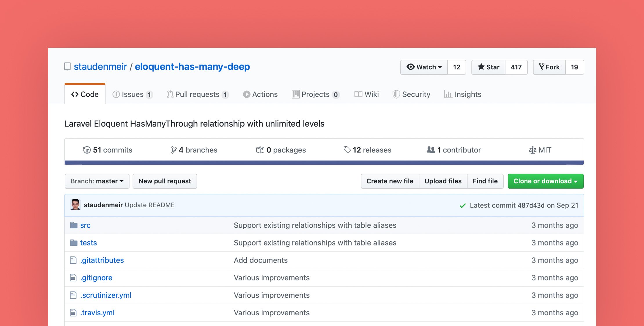Open the .scrutinizer.yml file
644x326 pixels.
point(106,295)
